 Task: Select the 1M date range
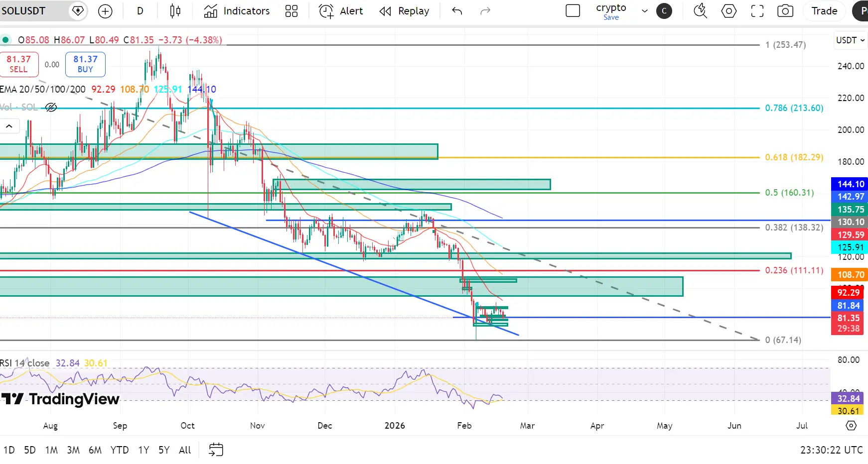click(51, 450)
